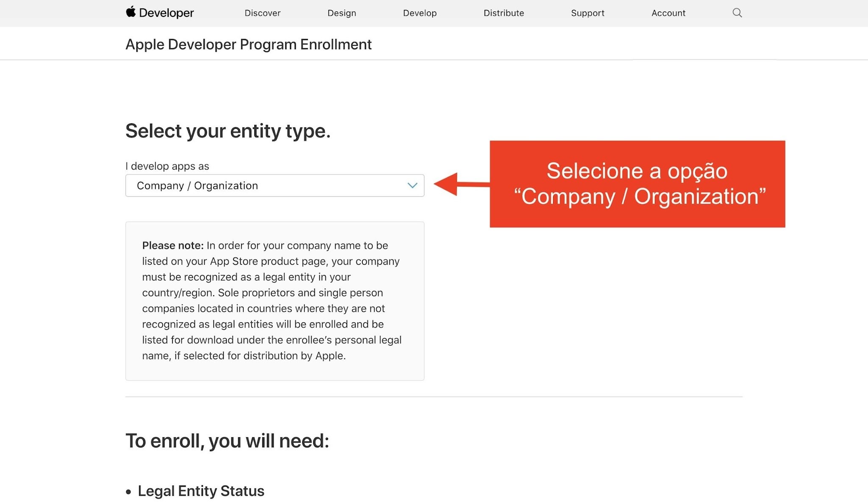Go to the Developer home link
Viewport: 868px width, 502px height.
pyautogui.click(x=160, y=13)
